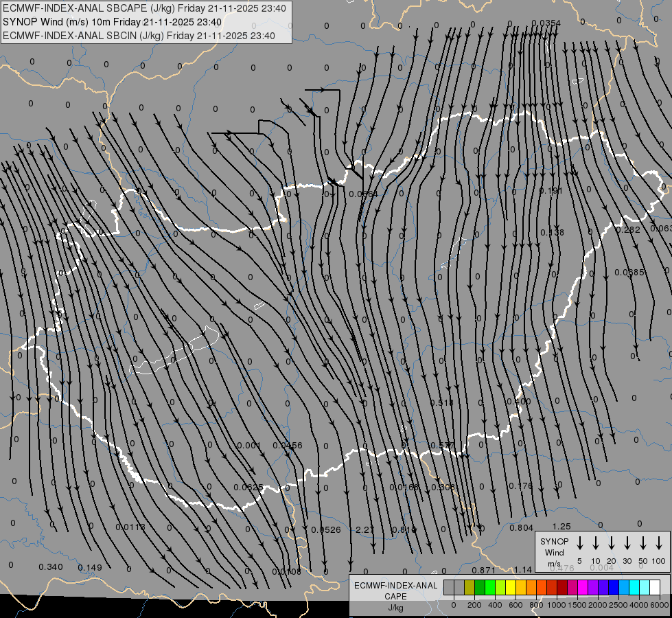
Task: Click the 0.308 value on the map
Action: pos(443,488)
